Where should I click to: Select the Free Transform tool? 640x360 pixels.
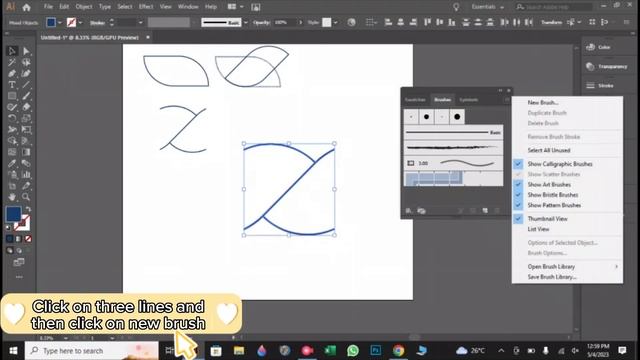[x=26, y=130]
